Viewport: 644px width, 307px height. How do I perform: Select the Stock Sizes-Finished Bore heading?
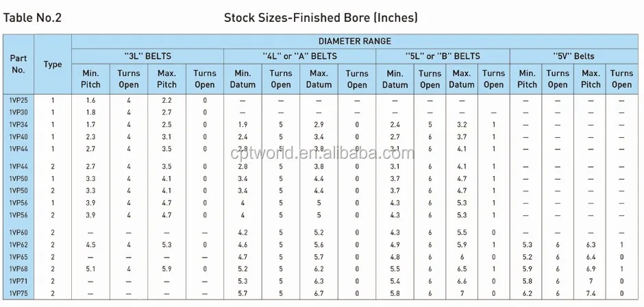321,18
